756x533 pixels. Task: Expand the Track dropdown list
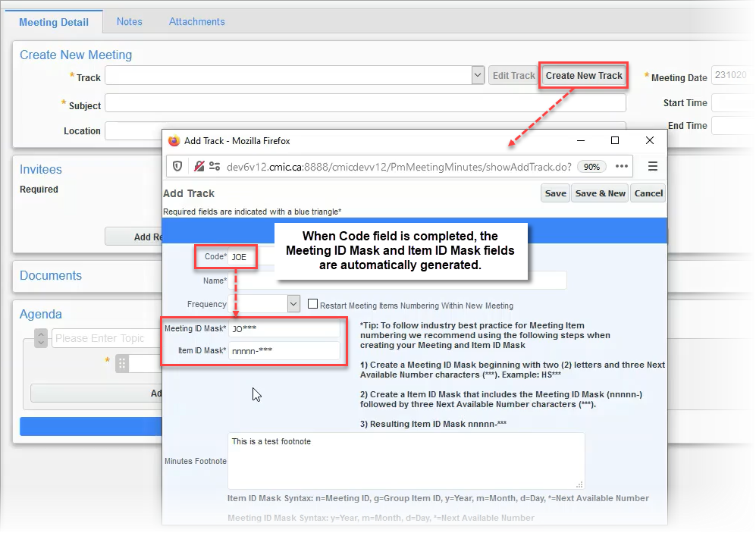pos(478,75)
